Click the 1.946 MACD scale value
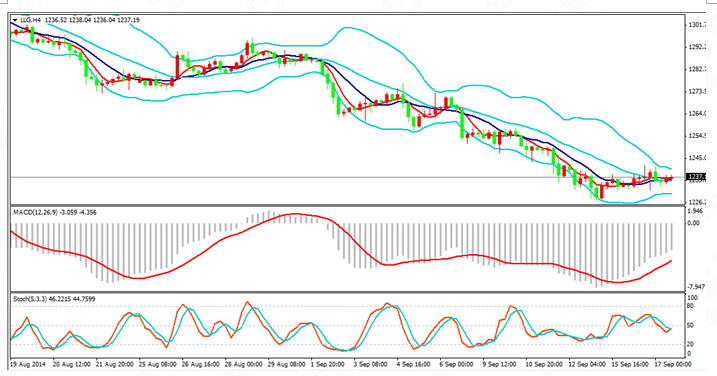717x376 pixels. click(695, 211)
